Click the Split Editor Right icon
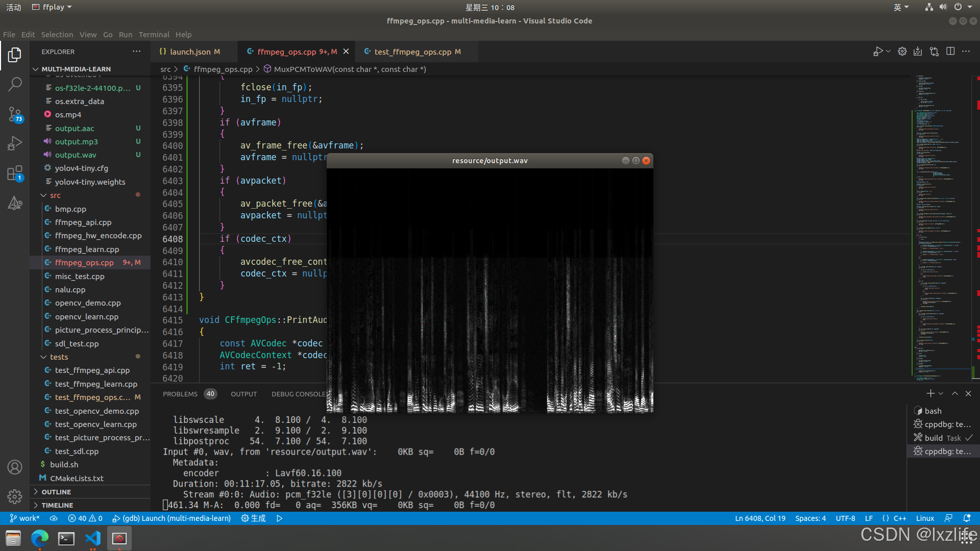 [950, 52]
